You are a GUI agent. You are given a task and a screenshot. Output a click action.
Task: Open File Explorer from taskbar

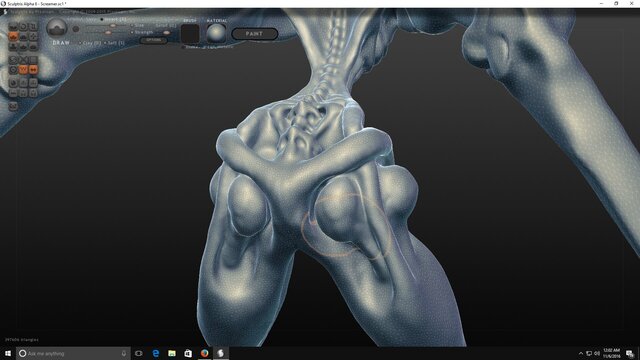click(172, 353)
